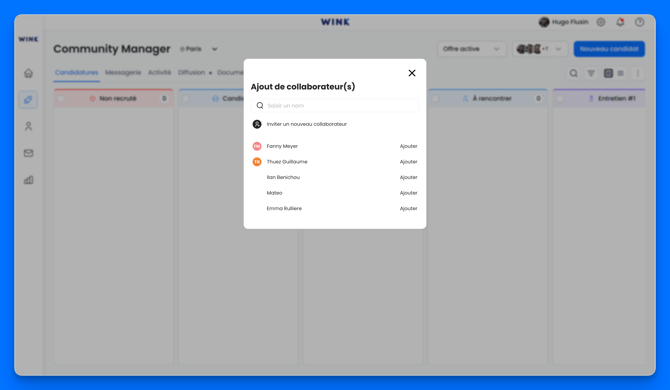This screenshot has width=670, height=390.
Task: Check the Non recruté column checkbox
Action: tap(61, 99)
